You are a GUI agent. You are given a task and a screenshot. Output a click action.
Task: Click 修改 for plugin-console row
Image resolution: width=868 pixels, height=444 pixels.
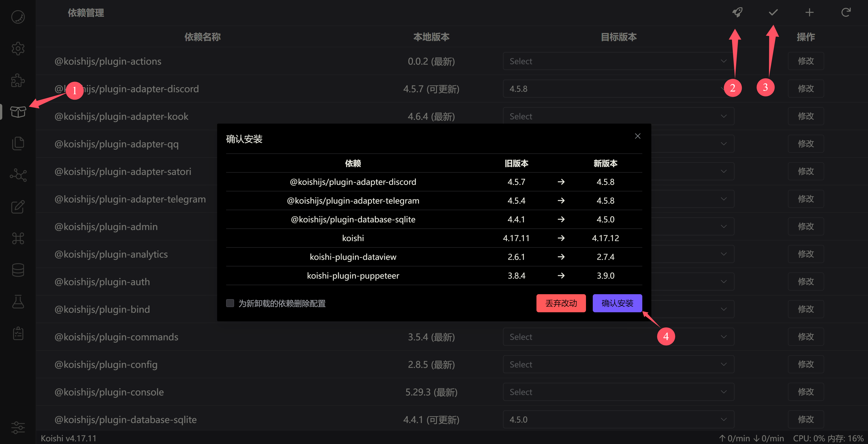(806, 392)
